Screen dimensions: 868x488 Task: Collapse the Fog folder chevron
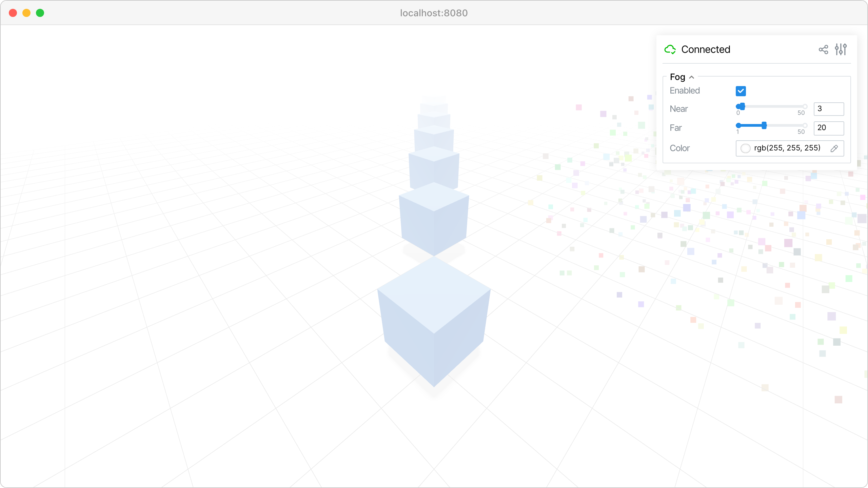[692, 77]
